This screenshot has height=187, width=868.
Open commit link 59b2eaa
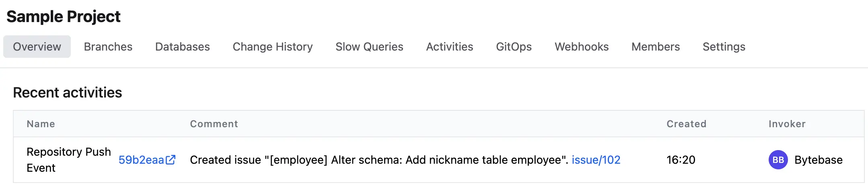(141, 160)
